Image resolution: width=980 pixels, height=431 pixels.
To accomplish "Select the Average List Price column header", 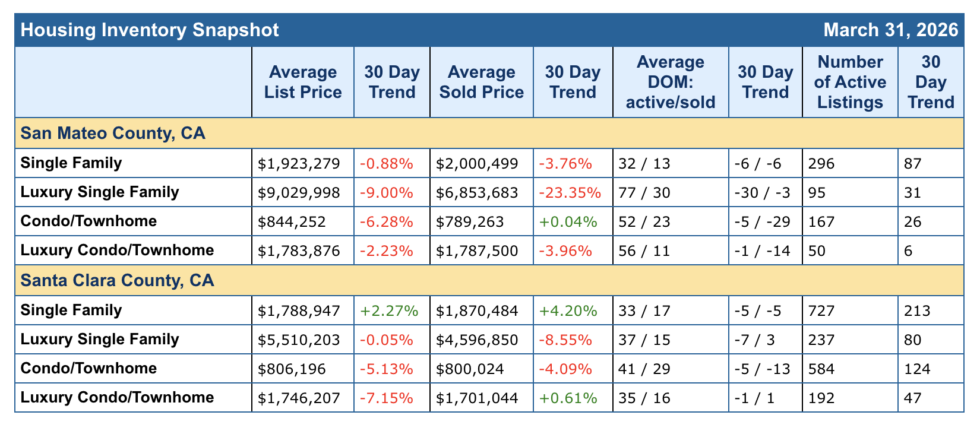I will 303,82.
